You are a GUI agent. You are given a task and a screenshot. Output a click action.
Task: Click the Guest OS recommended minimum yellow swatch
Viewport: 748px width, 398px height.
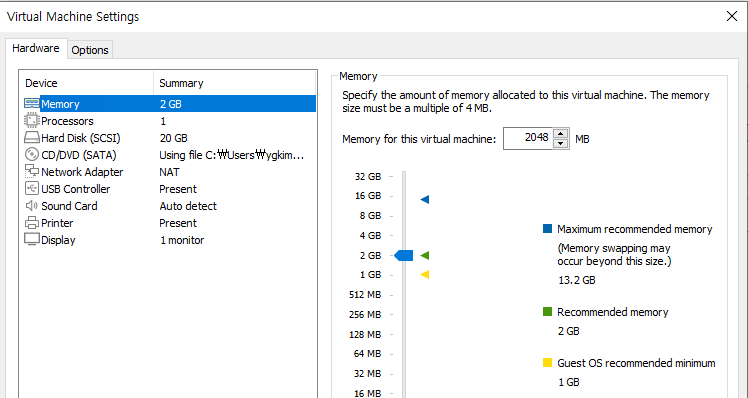point(547,363)
